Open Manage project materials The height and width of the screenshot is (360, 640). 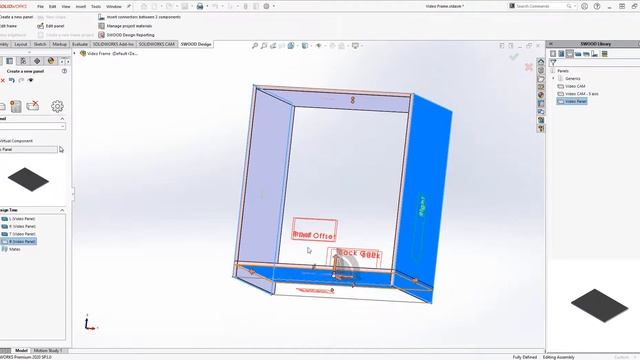125,26
